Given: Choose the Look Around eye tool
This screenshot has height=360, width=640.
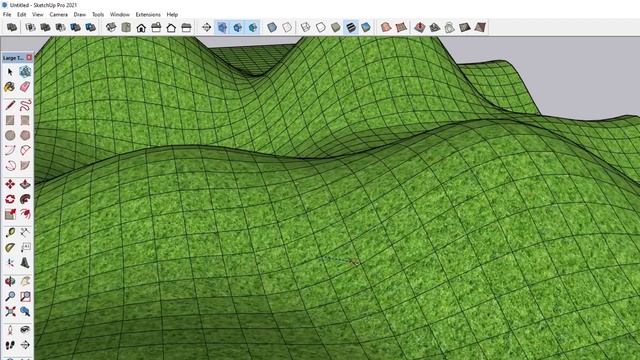Looking at the screenshot, I should point(25,330).
